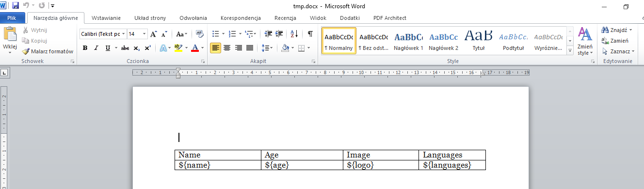Open the Schowek clipboard pane launcher

73,62
